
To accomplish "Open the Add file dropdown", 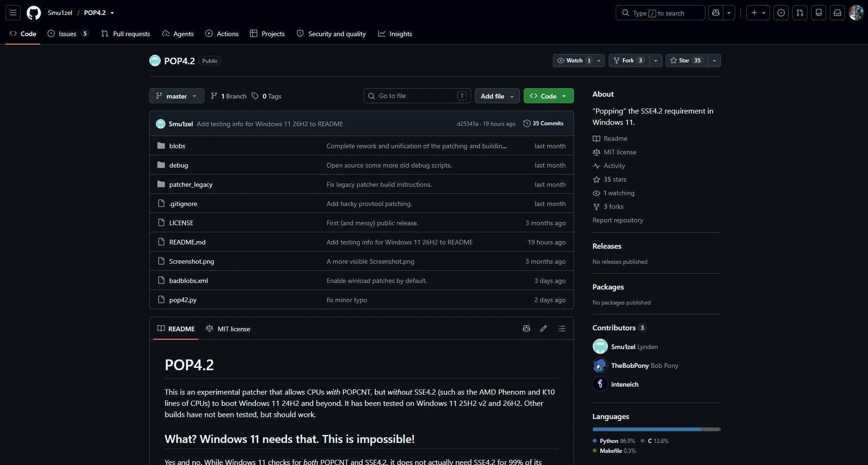I will pos(497,96).
